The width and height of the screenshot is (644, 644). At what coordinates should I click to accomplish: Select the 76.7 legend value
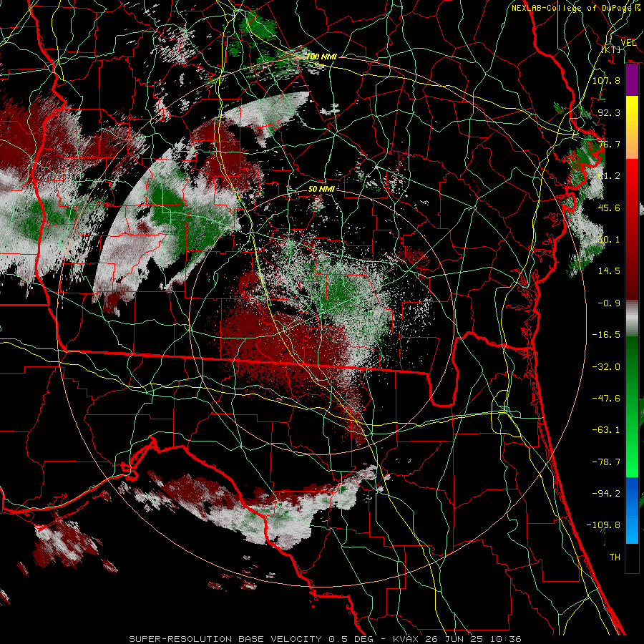(x=609, y=144)
